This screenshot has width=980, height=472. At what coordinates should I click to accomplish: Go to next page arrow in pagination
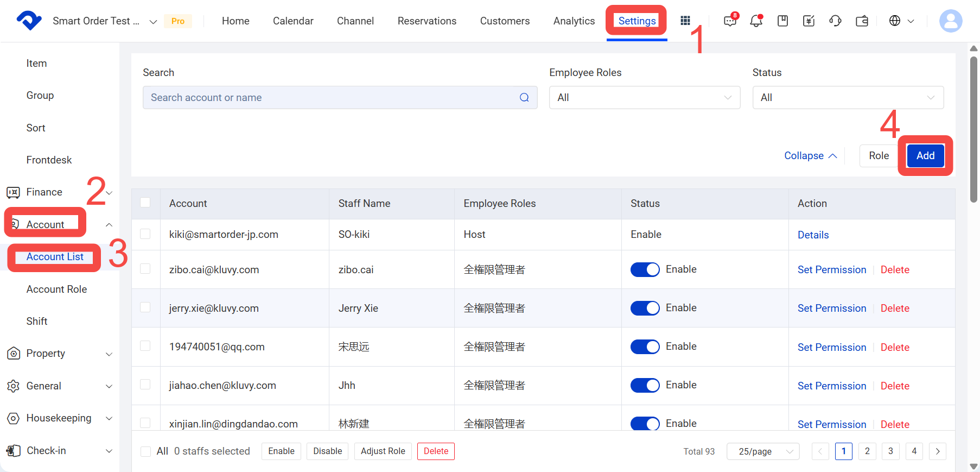coord(938,451)
